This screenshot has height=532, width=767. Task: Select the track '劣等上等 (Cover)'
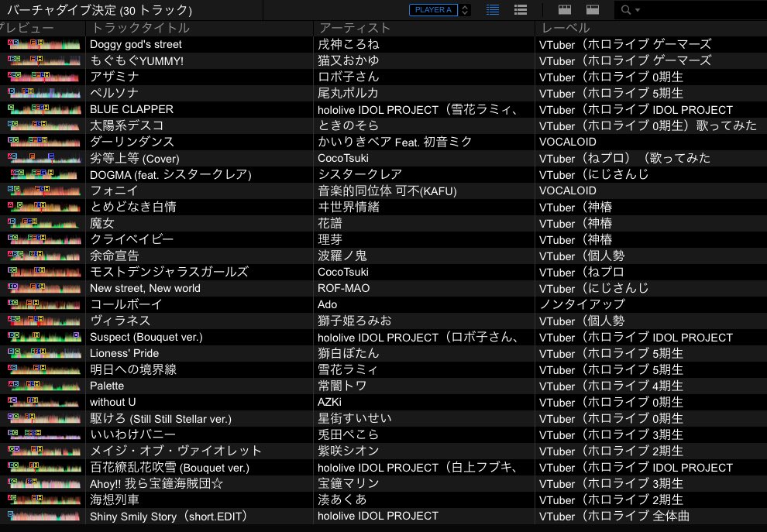click(x=135, y=159)
